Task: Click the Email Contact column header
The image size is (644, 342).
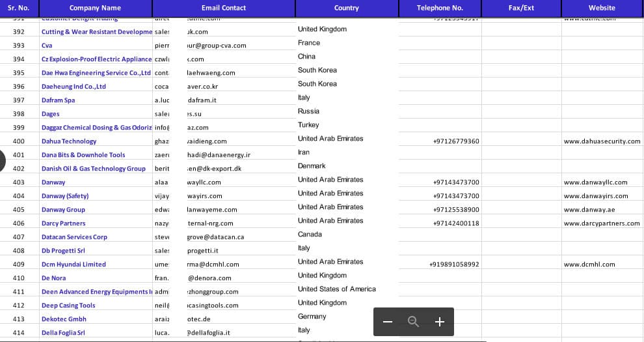Action: tap(224, 8)
